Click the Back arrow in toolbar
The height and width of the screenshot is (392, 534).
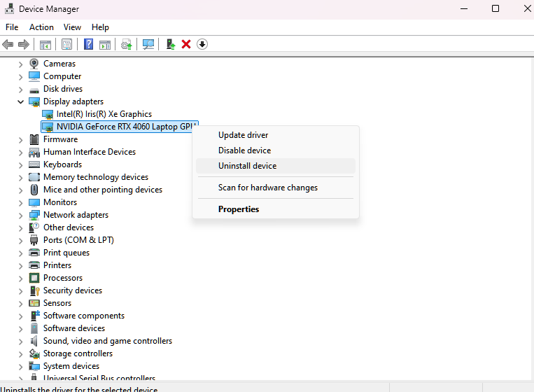pyautogui.click(x=8, y=44)
